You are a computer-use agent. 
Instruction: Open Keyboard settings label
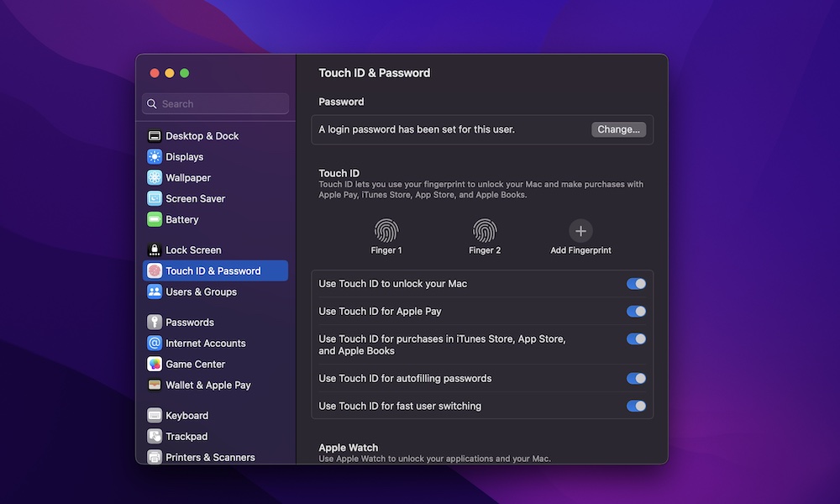[187, 416]
